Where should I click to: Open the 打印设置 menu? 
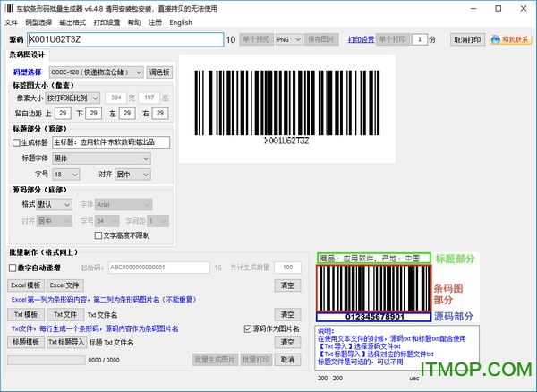coord(107,22)
